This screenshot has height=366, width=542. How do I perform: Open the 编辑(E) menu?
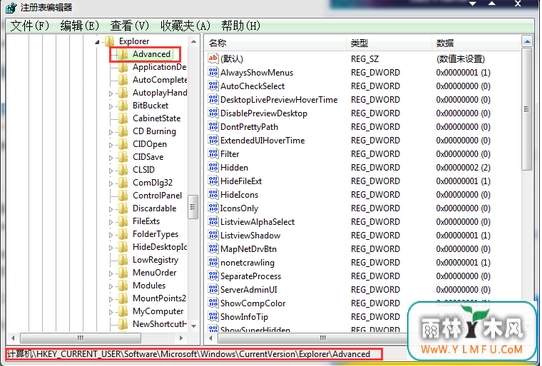coord(80,26)
